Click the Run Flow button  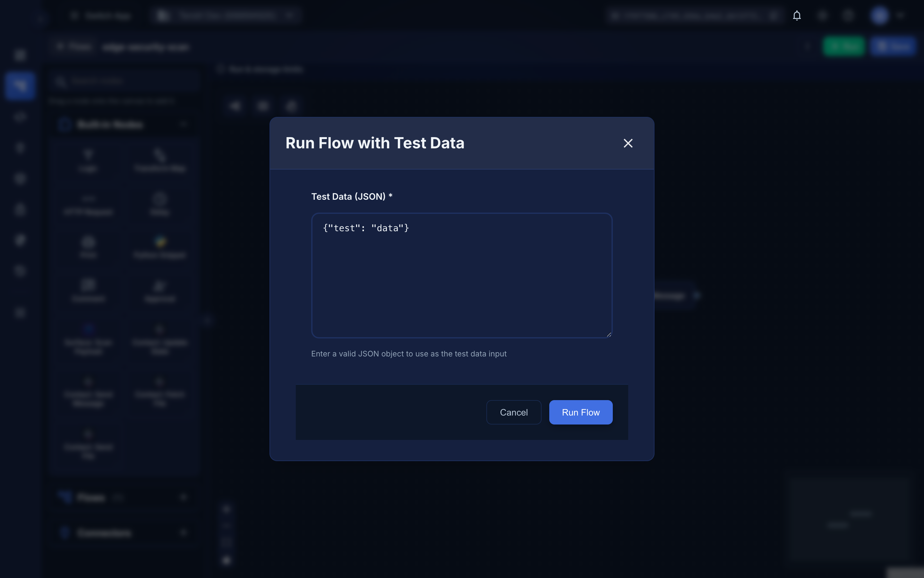[581, 412]
